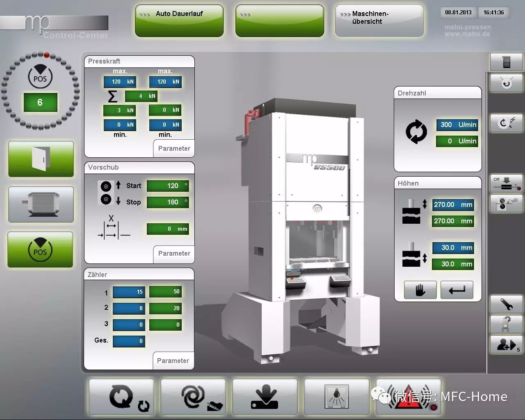Click the green POS button
This screenshot has width=525, height=420.
[x=40, y=250]
